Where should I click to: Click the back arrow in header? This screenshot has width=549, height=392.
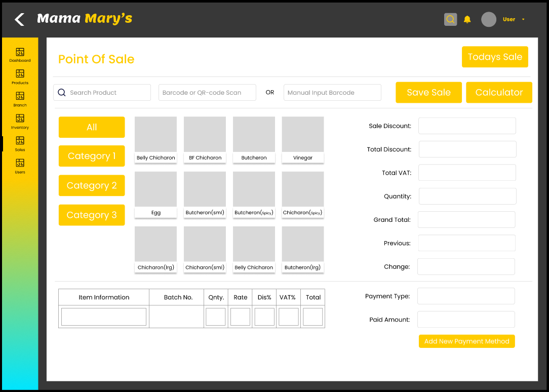tap(19, 20)
